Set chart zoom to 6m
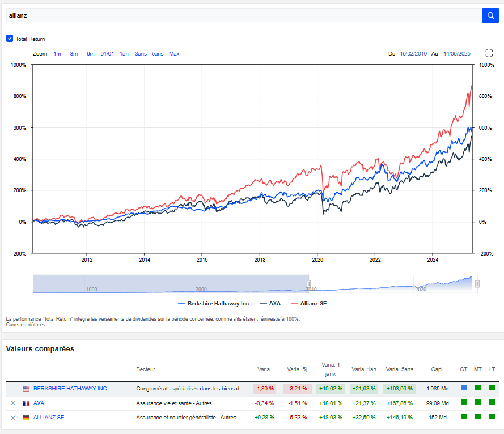 90,54
